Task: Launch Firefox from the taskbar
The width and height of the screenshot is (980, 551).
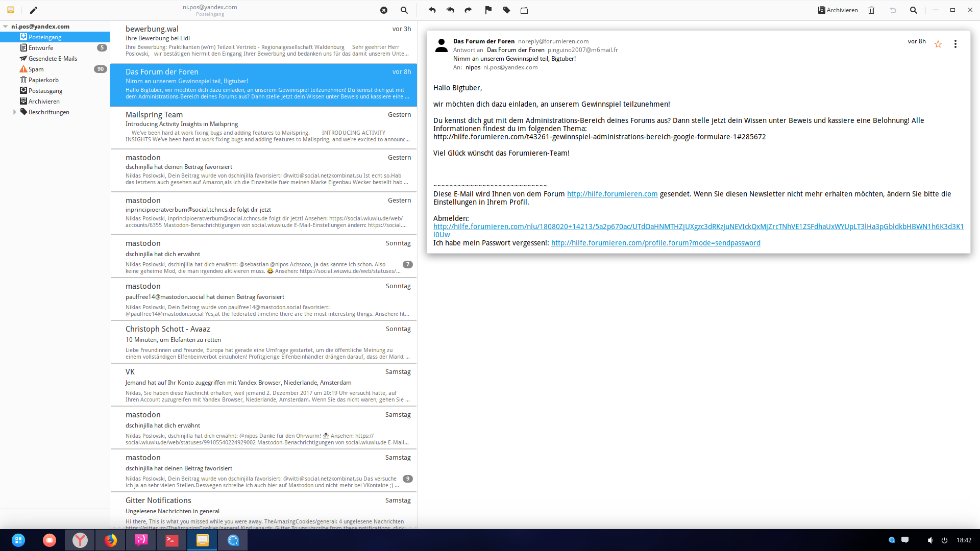Action: [x=111, y=540]
